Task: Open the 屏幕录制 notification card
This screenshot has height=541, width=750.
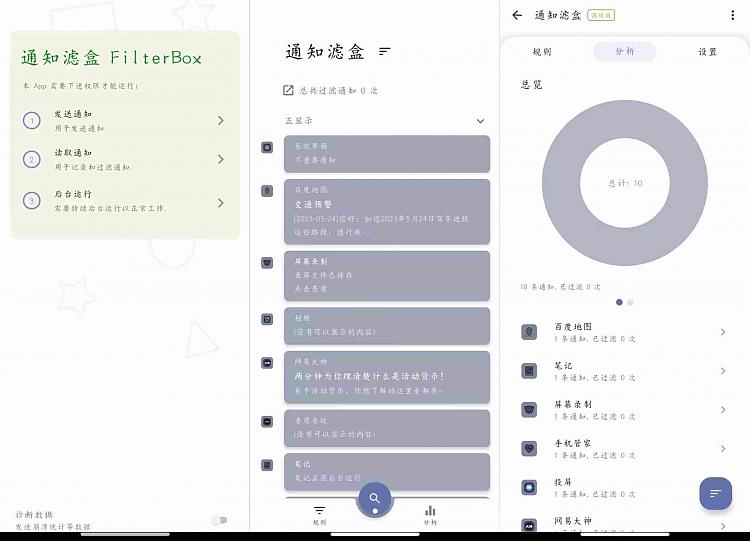Action: pyautogui.click(x=387, y=276)
